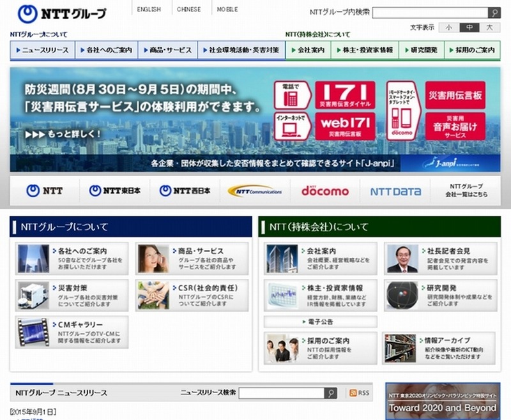The image size is (511, 420).
Task: Switch to ENGLISH language tab
Action: tap(149, 10)
